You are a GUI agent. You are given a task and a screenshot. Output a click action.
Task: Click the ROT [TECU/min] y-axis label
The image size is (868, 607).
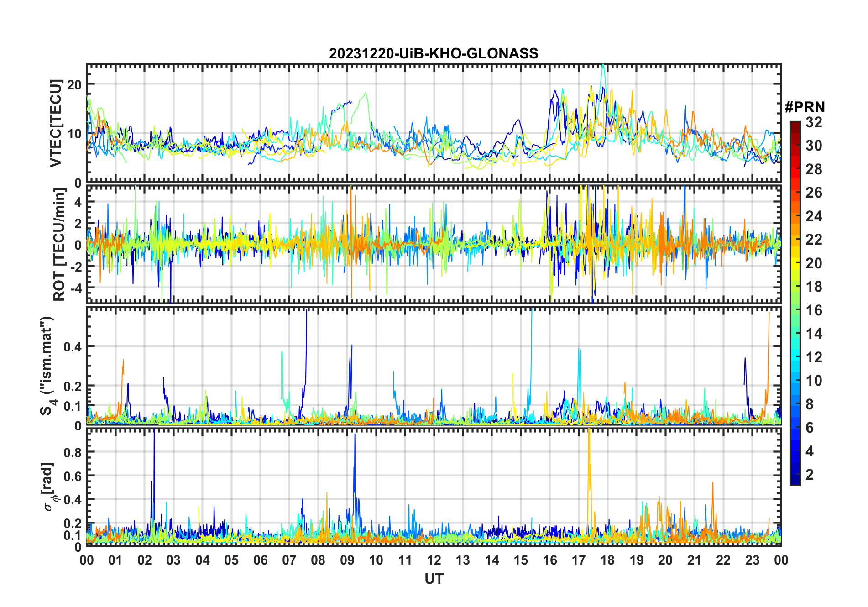(x=59, y=244)
